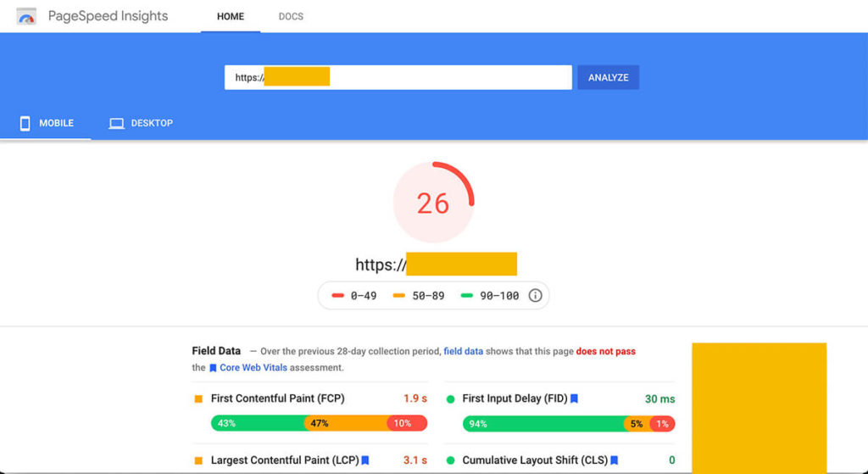Click the PageSpeed Insights logo icon
Screen dimensions: 868x474
pos(26,16)
